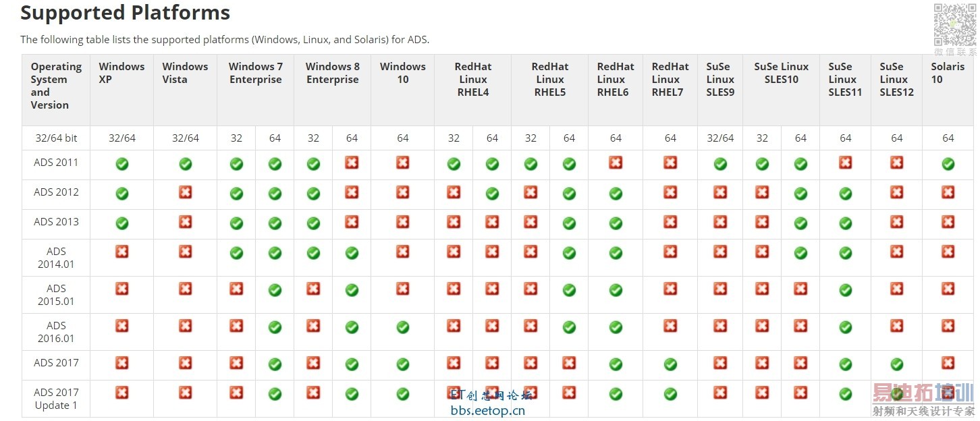Click ADS 2013 RHEL6 green checkmark
Viewport: 980px width, 421px height.
pyautogui.click(x=616, y=223)
